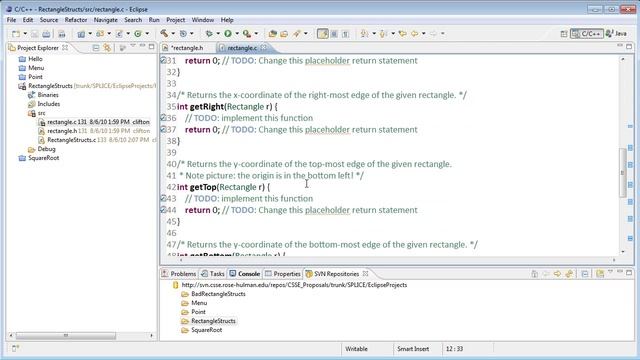This screenshot has height=360, width=640.
Task: Open the Refactor menu
Action: coord(76,20)
